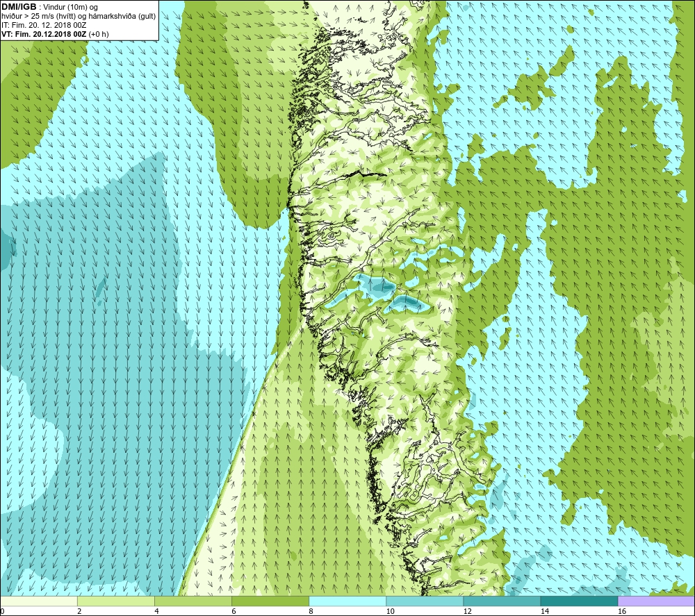
Task: Click the '16' tick label on the scale
Action: pos(622,612)
